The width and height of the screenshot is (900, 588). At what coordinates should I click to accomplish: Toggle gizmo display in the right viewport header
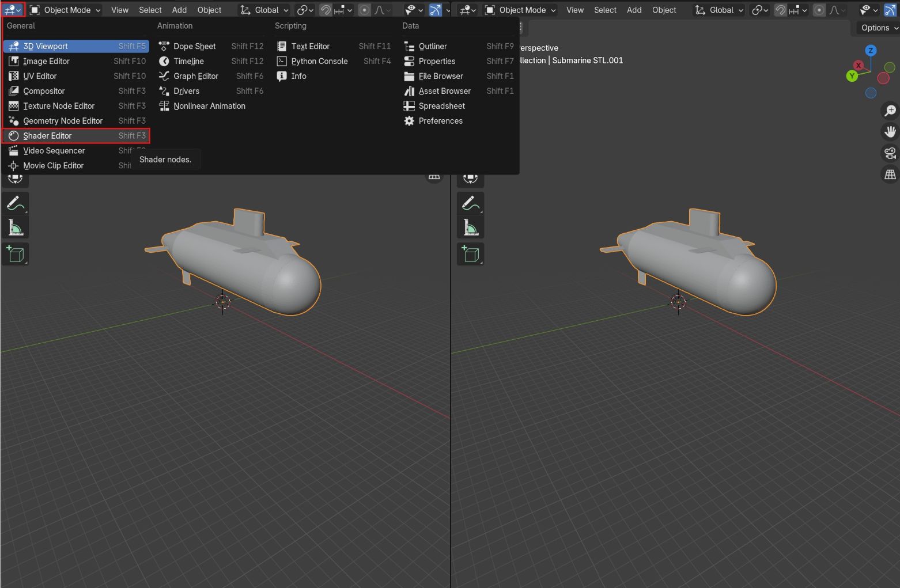point(890,10)
